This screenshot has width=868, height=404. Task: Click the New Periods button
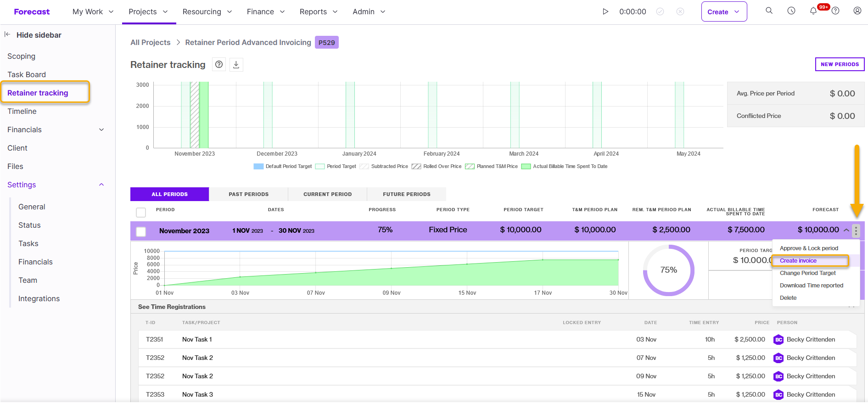[840, 64]
